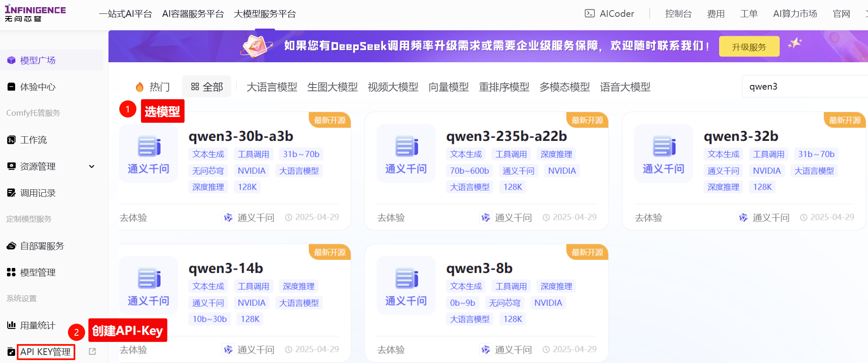This screenshot has height=363, width=868.
Task: Open the 一站式AI平台 top menu
Action: 125,14
